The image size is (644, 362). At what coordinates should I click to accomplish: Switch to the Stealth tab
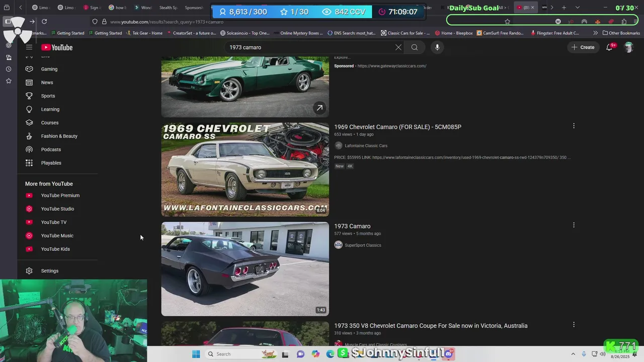[168, 8]
